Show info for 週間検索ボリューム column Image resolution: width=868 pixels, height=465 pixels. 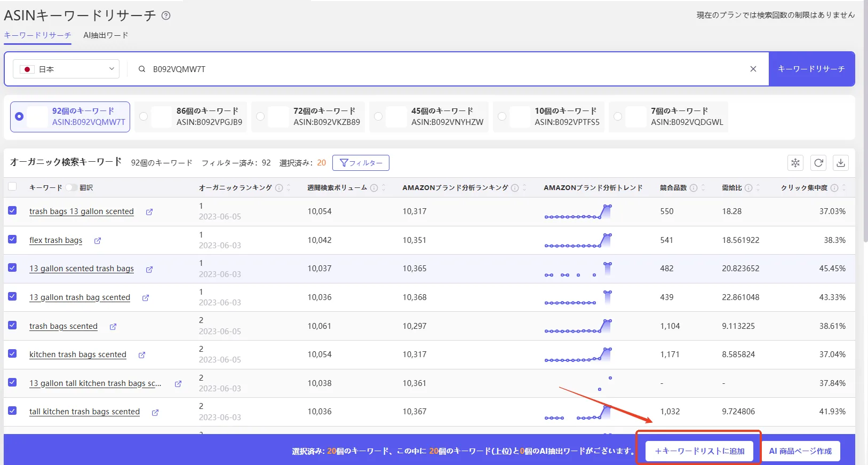click(x=374, y=188)
